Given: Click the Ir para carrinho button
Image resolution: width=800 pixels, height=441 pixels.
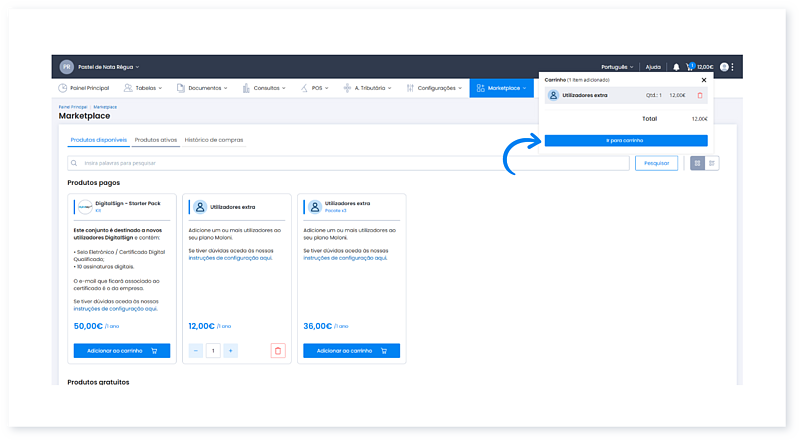Looking at the screenshot, I should 625,141.
